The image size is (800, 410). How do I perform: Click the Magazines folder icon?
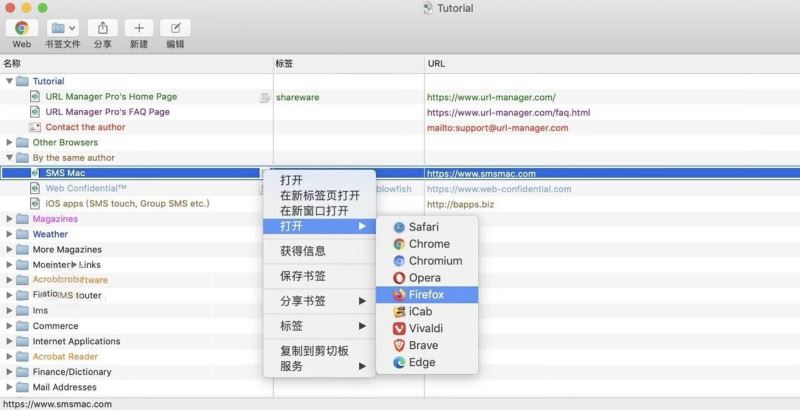22,219
